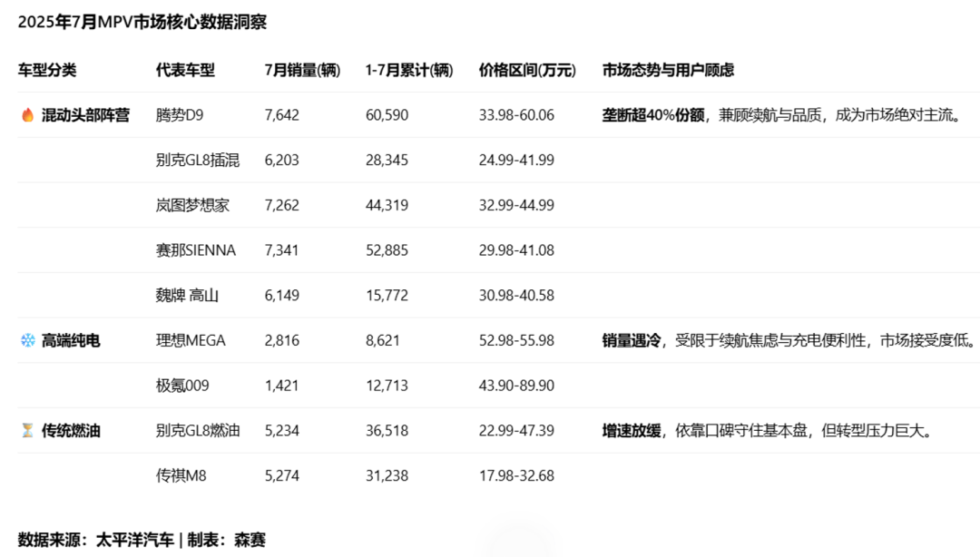The image size is (980, 557).
Task: Click the fire icon beside 混动头部阵营
Action: point(27,115)
